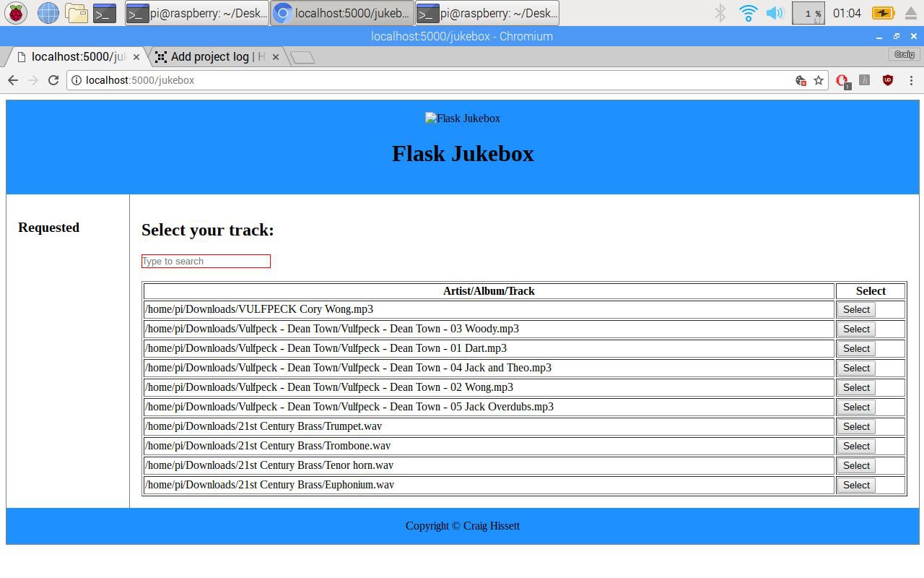Select the Trumpet.wav track

click(856, 426)
